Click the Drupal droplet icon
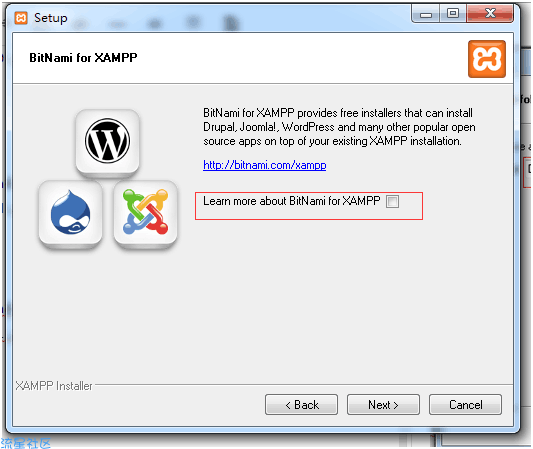The height and width of the screenshot is (449, 533). point(71,212)
